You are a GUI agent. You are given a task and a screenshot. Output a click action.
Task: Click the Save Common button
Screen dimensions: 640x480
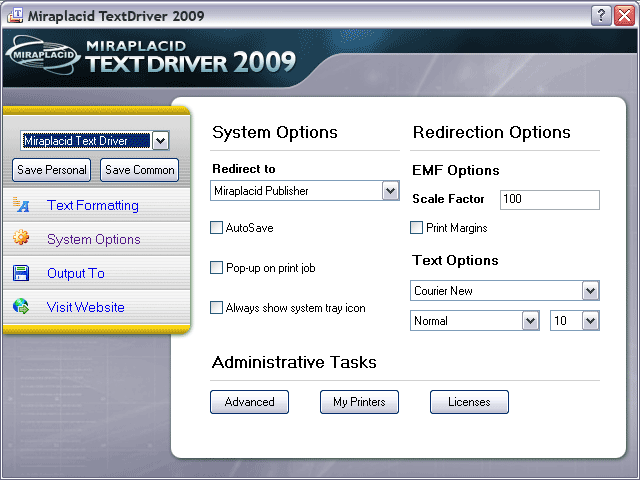click(x=140, y=170)
